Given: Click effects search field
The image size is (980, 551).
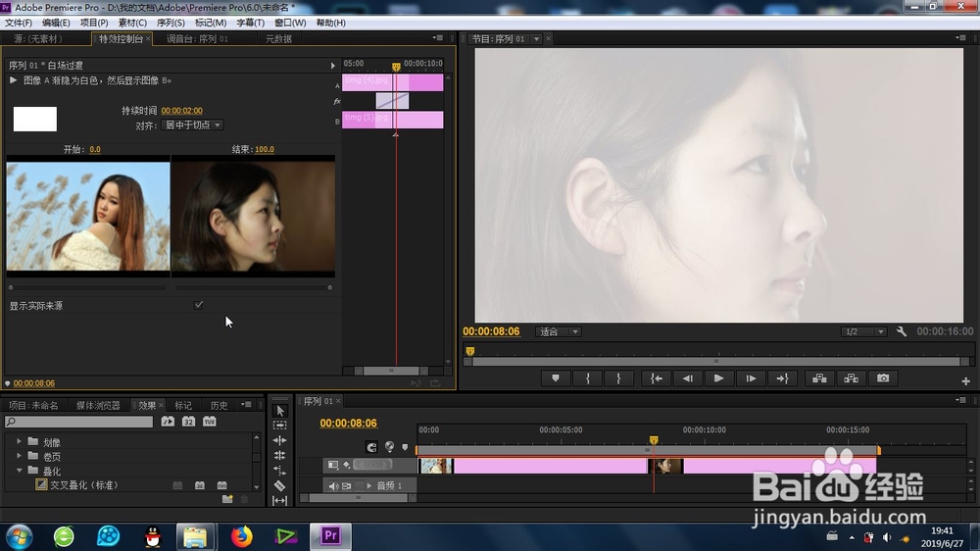Looking at the screenshot, I should [x=78, y=423].
